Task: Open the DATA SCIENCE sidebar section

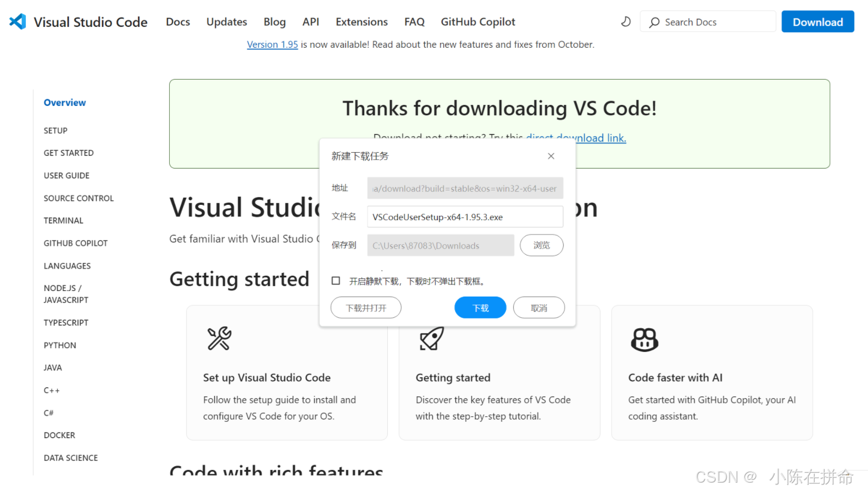Action: tap(71, 458)
